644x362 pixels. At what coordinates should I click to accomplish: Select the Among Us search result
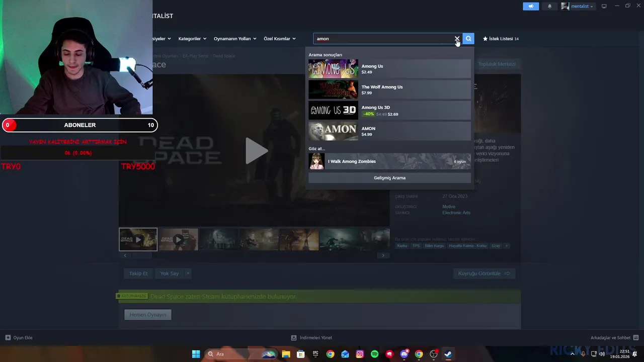pyautogui.click(x=389, y=69)
